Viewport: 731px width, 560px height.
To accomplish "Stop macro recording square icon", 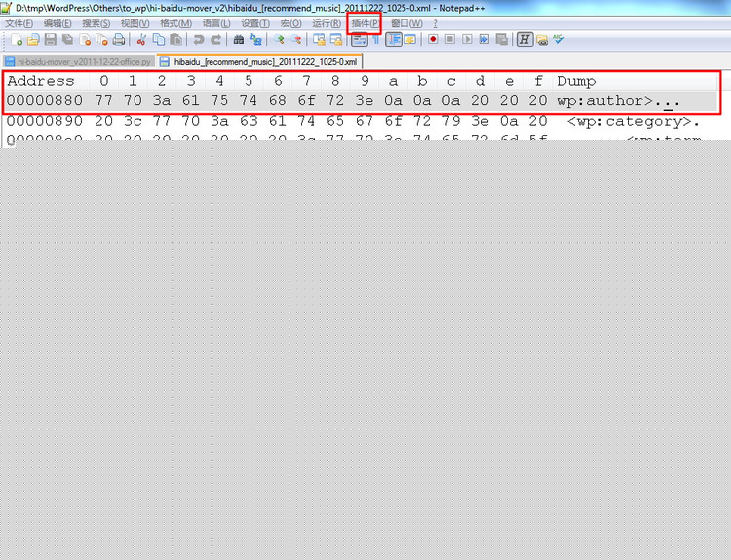I will tap(450, 40).
